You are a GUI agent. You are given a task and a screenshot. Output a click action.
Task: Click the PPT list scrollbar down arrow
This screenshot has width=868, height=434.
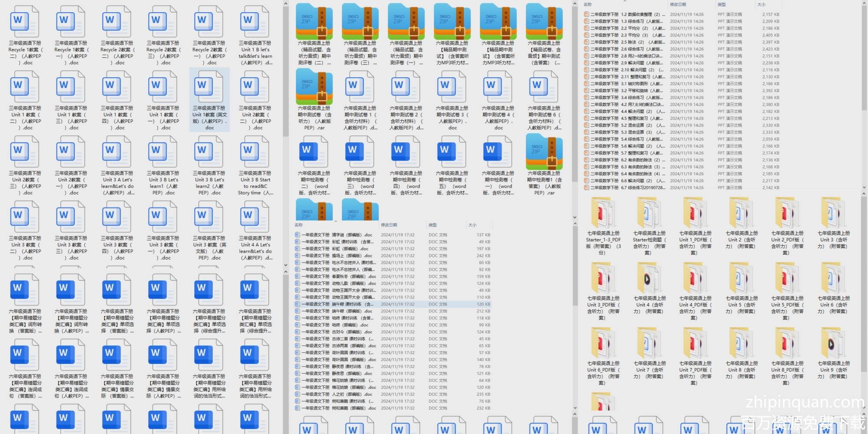pos(864,187)
